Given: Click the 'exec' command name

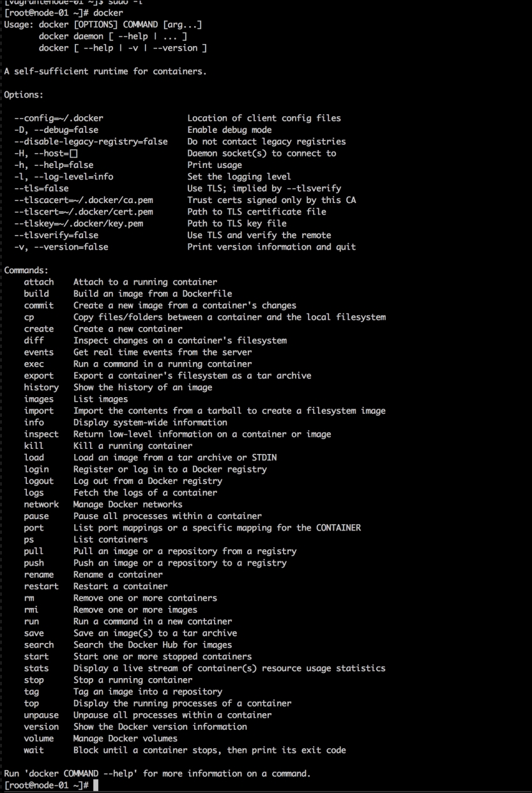Looking at the screenshot, I should coord(34,364).
